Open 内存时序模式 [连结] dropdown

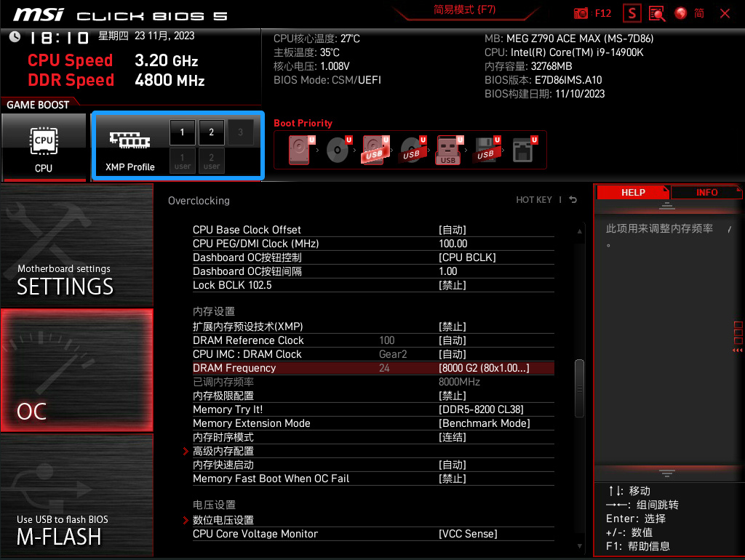[x=453, y=437]
